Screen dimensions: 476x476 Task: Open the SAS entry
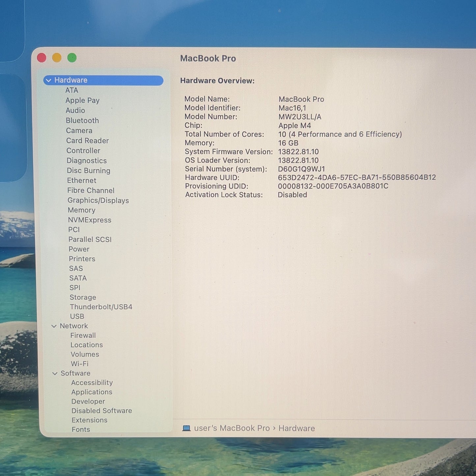click(x=76, y=268)
